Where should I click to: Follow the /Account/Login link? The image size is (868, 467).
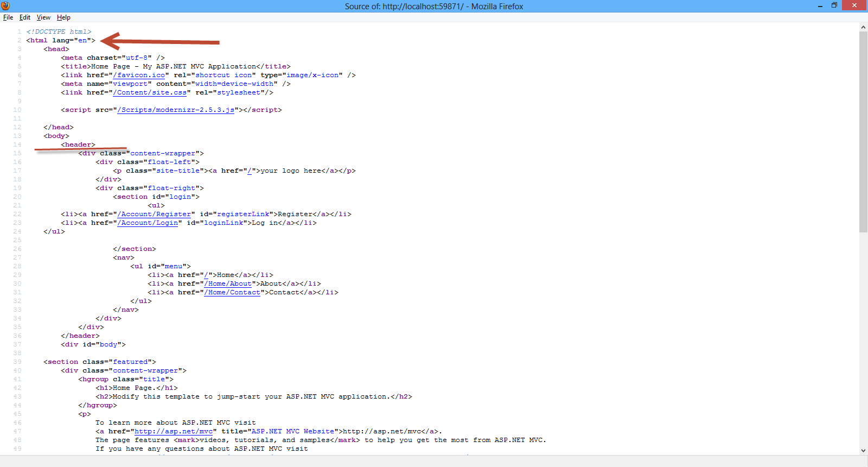click(x=148, y=223)
